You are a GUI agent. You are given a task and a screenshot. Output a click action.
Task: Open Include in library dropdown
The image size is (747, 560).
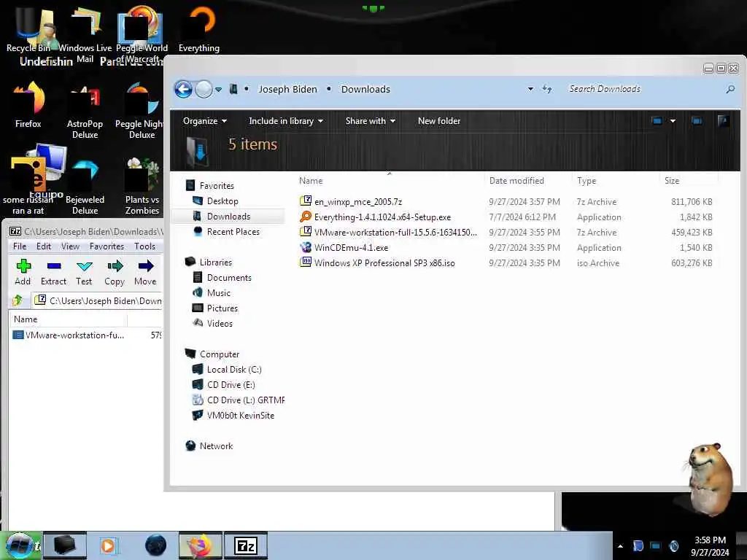coord(286,121)
